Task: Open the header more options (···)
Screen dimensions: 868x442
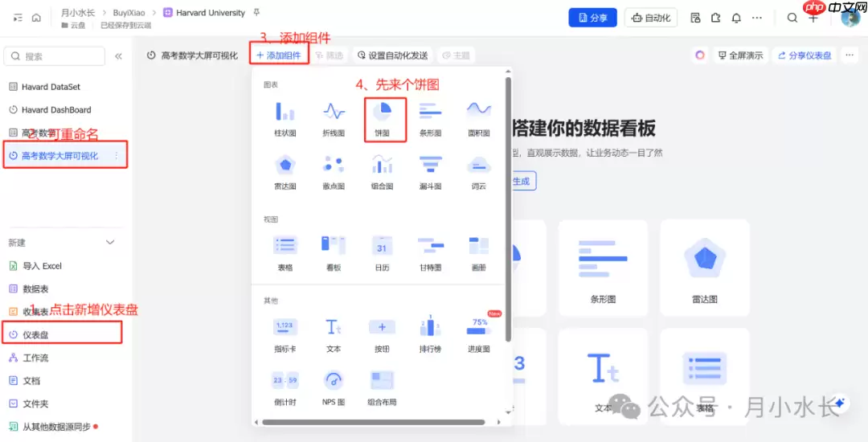Action: 757,18
